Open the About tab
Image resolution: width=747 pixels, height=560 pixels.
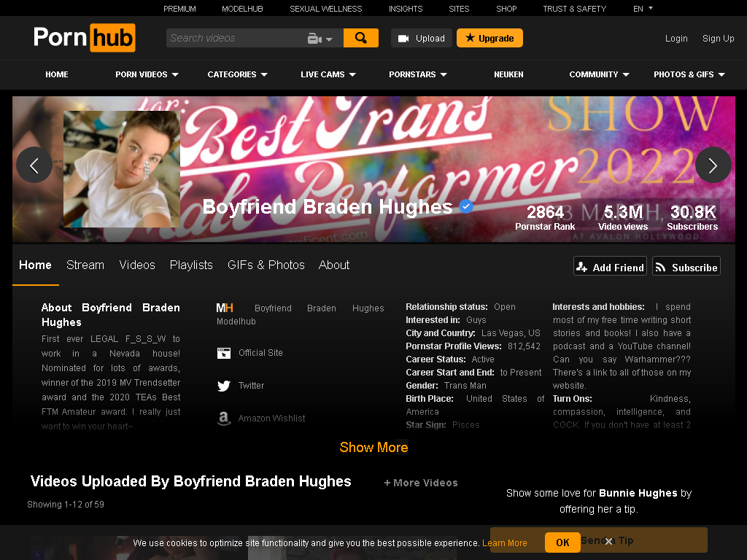coord(334,265)
